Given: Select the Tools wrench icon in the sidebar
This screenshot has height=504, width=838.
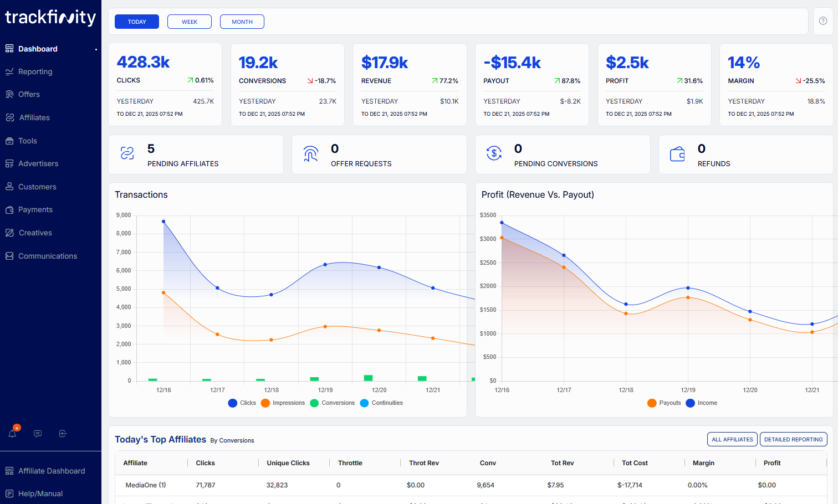Looking at the screenshot, I should tap(9, 141).
